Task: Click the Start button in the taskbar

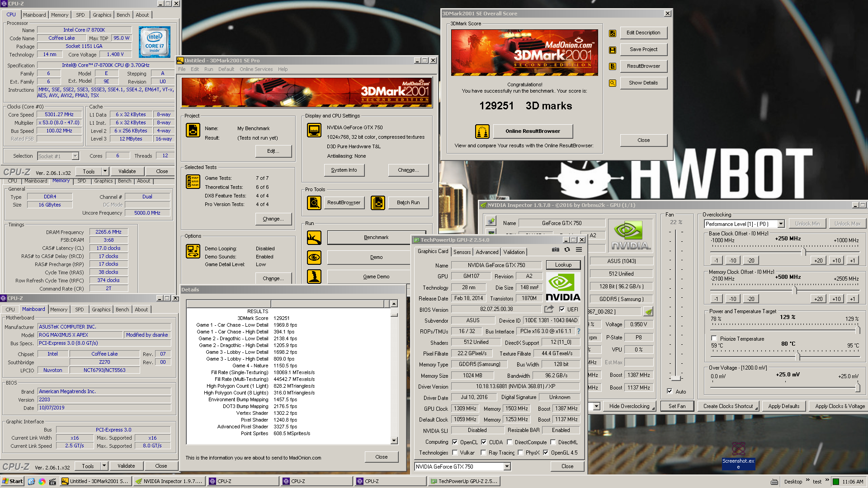Action: (12, 481)
